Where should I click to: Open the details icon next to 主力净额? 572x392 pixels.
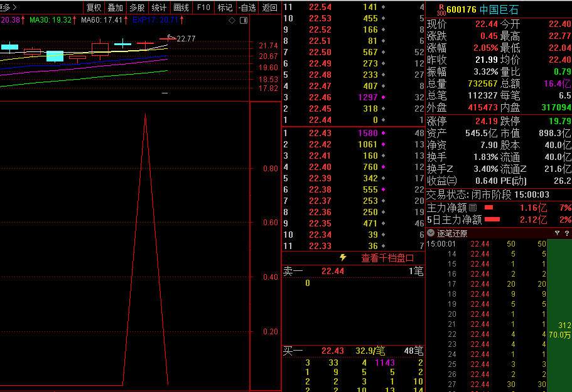[473, 208]
